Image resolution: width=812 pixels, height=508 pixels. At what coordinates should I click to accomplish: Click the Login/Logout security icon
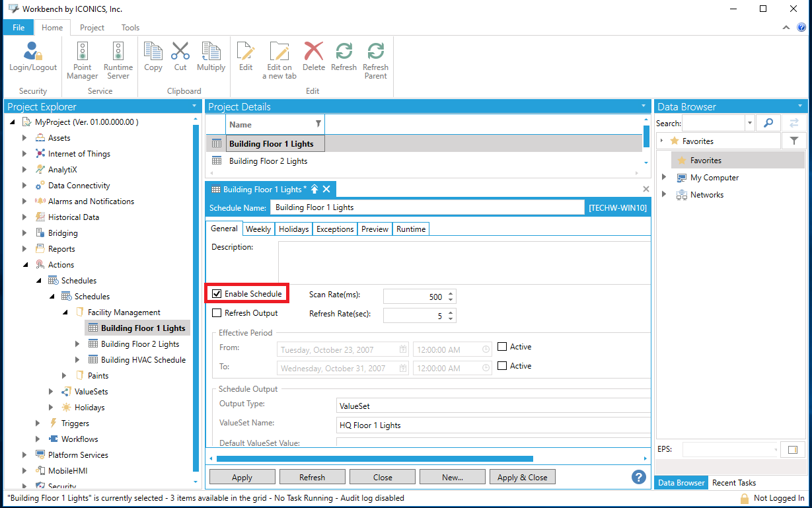32,52
